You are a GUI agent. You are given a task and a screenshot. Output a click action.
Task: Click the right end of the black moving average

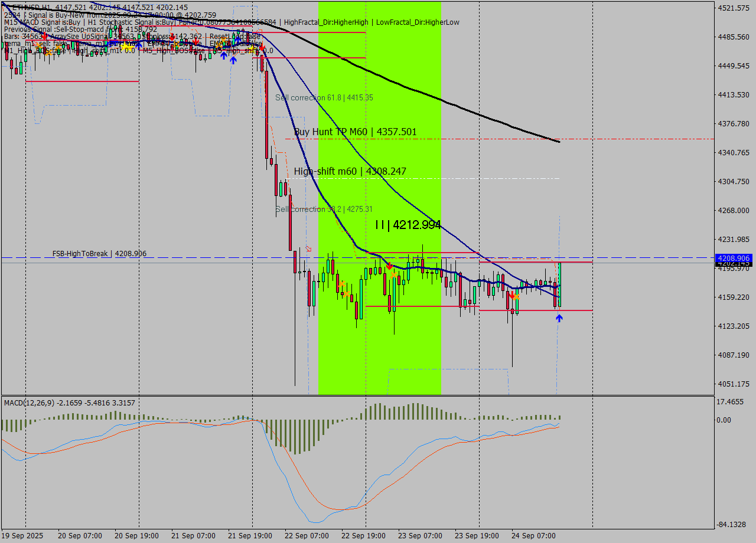point(558,142)
